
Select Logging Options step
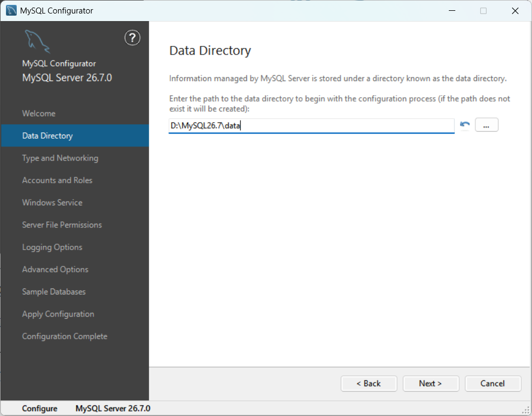(x=52, y=247)
